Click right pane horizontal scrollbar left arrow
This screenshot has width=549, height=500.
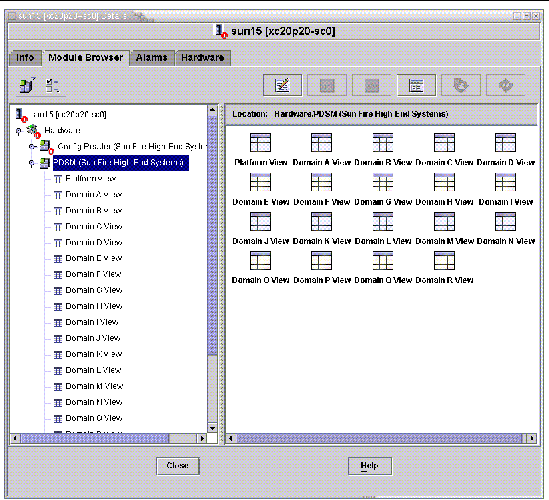pos(231,438)
